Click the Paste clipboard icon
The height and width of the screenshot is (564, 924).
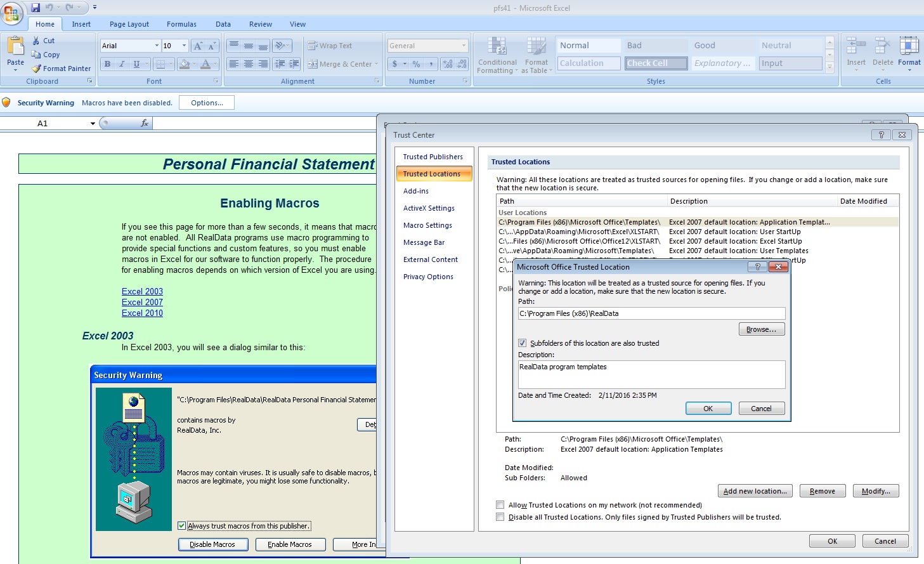(x=15, y=46)
